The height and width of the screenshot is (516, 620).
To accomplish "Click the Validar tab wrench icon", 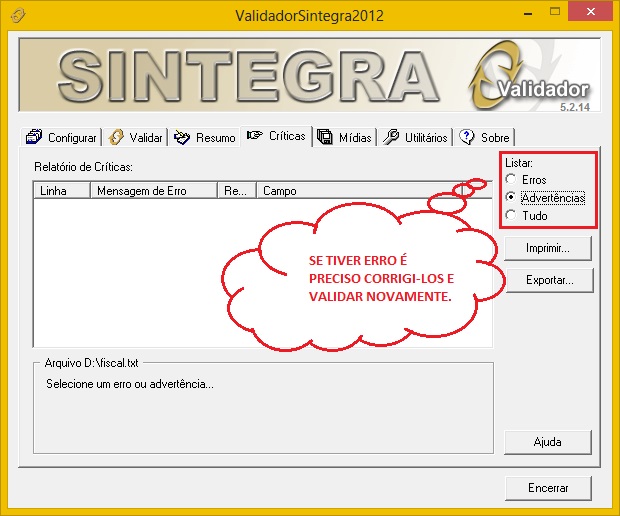I will [117, 137].
